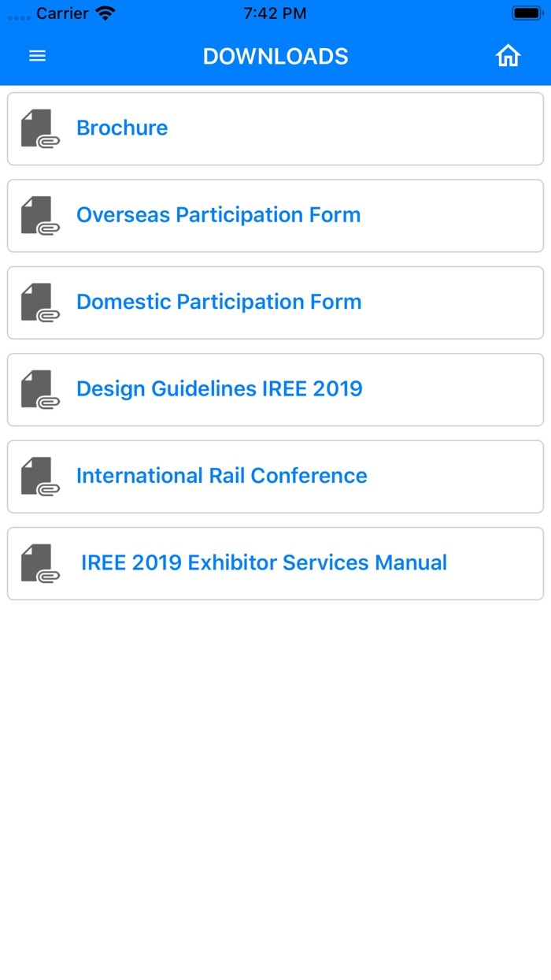Image resolution: width=551 pixels, height=980 pixels.
Task: Select the document icon for Design Guidelines IREE 2019
Action: [39, 389]
